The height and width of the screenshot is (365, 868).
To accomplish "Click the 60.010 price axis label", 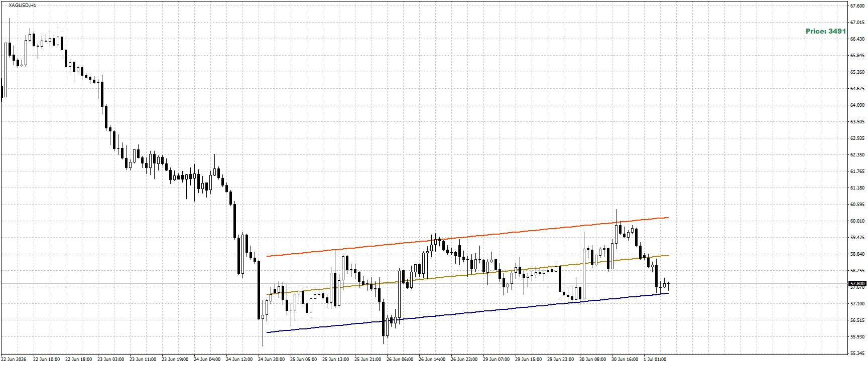I will pyautogui.click(x=857, y=221).
